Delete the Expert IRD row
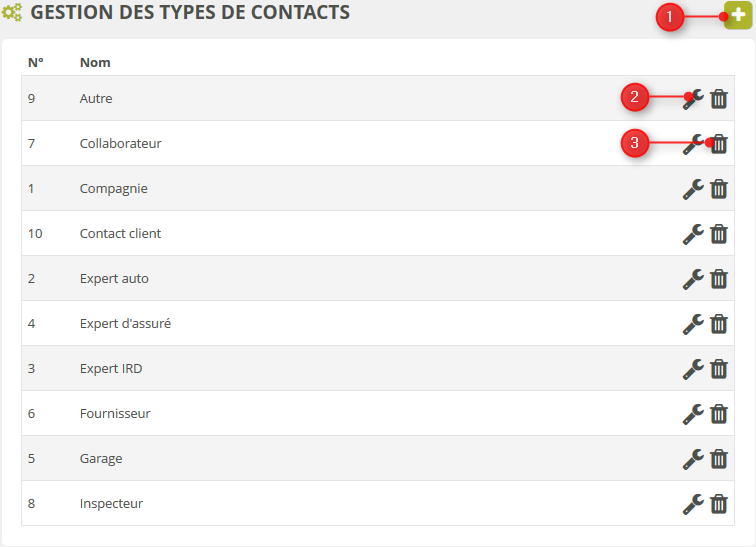The width and height of the screenshot is (756, 547). (x=719, y=369)
